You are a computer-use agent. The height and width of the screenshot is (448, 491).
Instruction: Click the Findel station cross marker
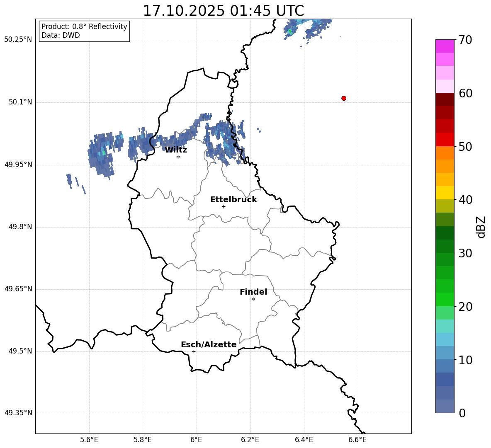pyautogui.click(x=253, y=299)
